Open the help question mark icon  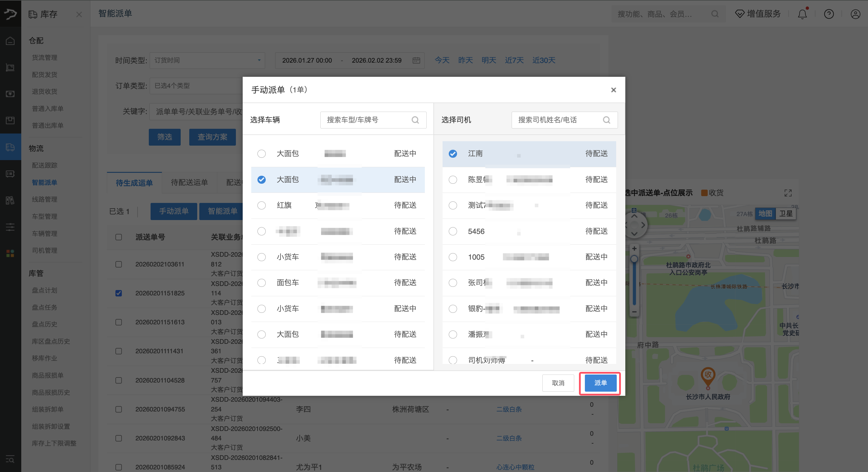828,14
